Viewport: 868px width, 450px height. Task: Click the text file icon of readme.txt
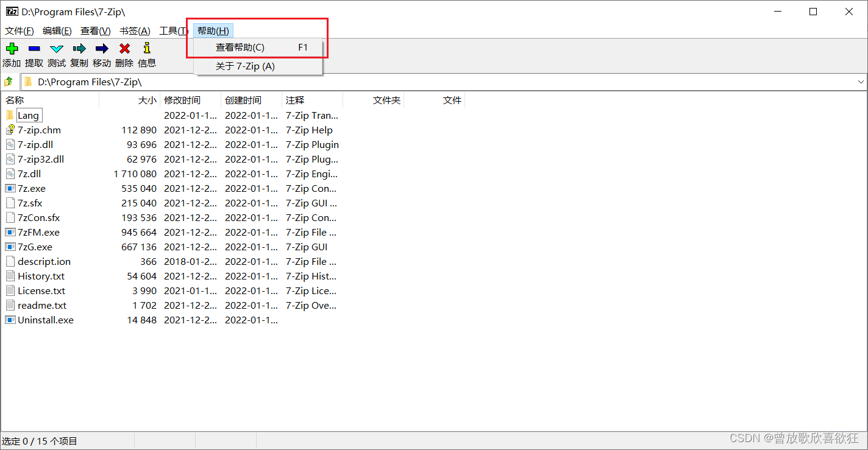coord(10,305)
